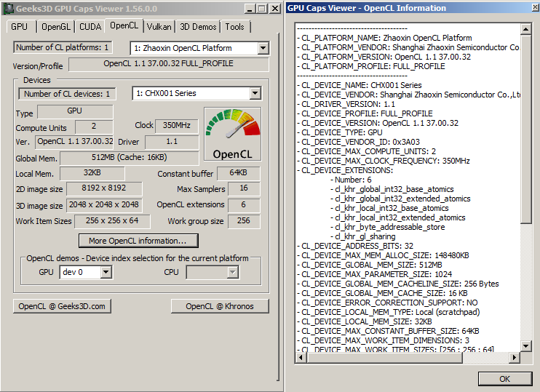This screenshot has height=392, width=540.
Task: Click the Ver. OpenCL 1.1 field
Action: (x=74, y=142)
